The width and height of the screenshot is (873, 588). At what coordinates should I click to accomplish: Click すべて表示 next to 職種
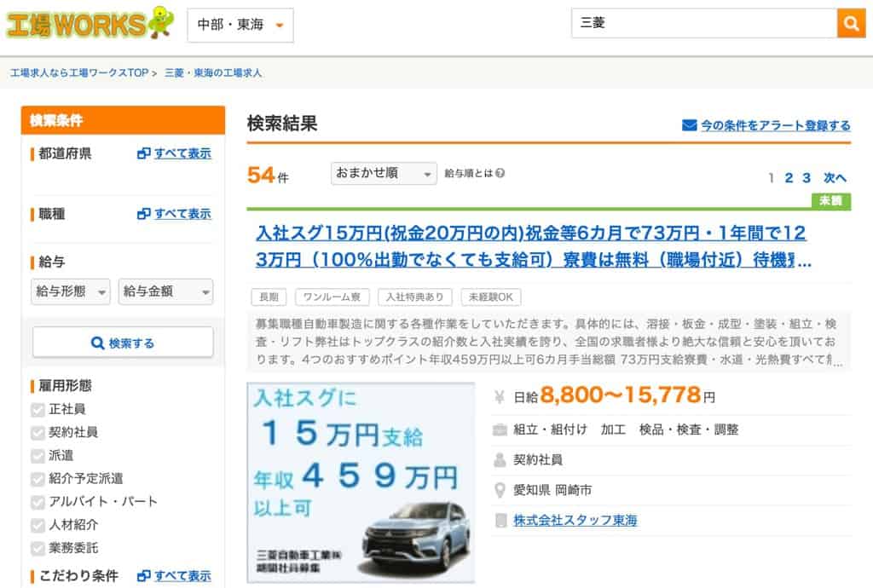[182, 214]
